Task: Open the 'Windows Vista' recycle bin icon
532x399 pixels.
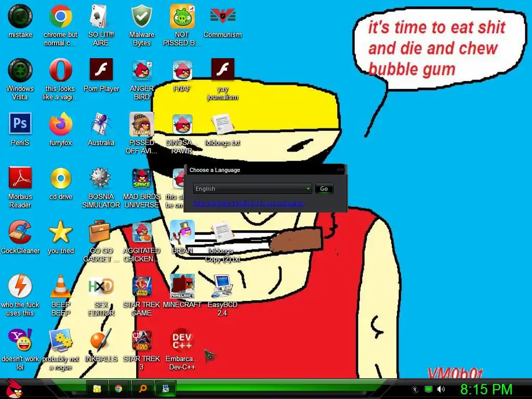Action: [x=20, y=70]
